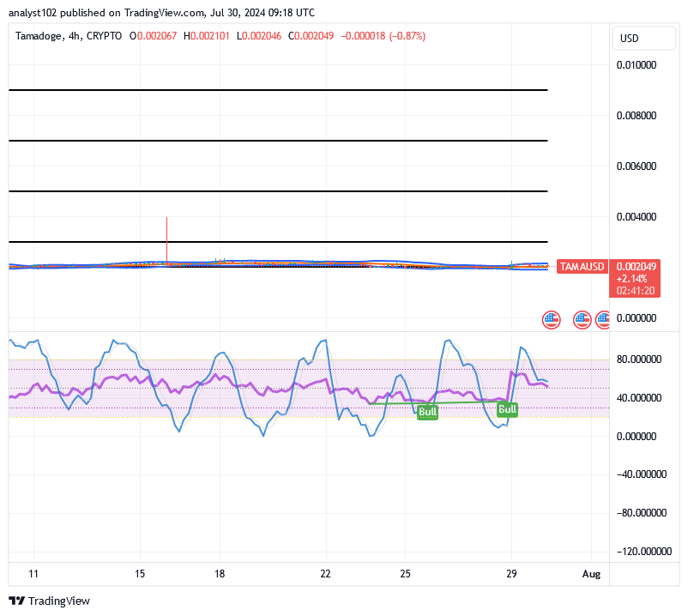
Task: Click the +2.14% change on price tag
Action: (x=632, y=279)
